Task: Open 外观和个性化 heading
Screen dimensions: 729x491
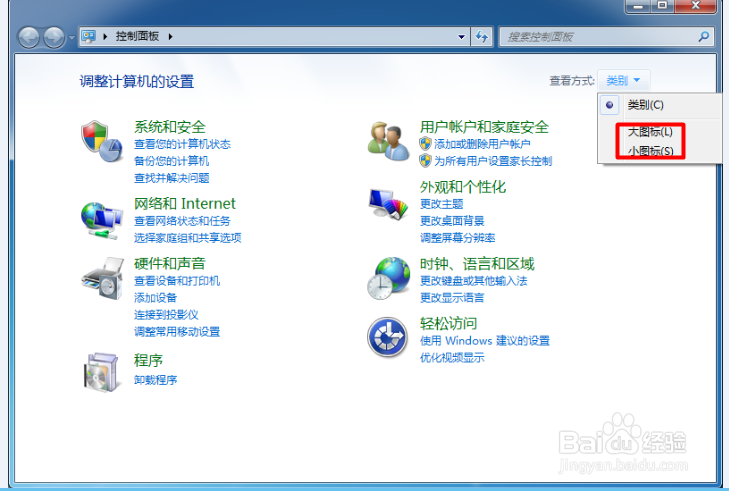Action: coord(463,187)
